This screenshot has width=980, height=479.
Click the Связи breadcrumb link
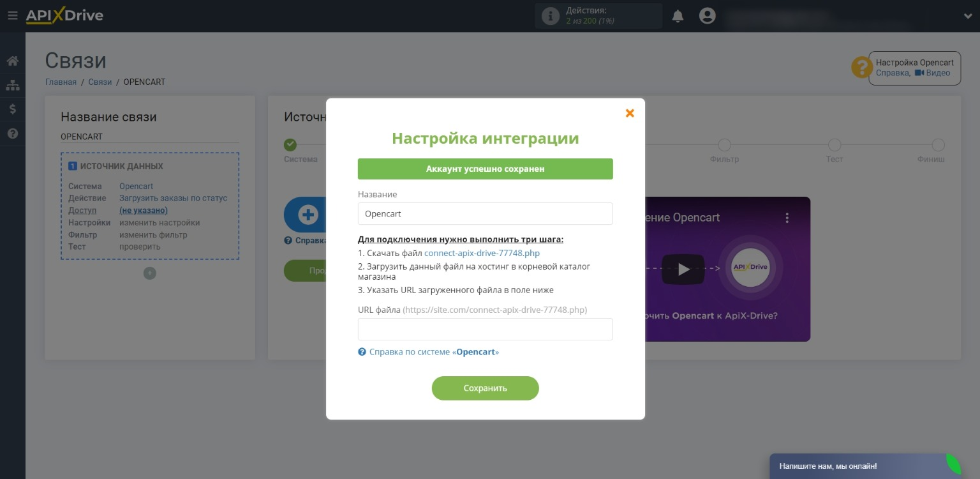coord(100,82)
